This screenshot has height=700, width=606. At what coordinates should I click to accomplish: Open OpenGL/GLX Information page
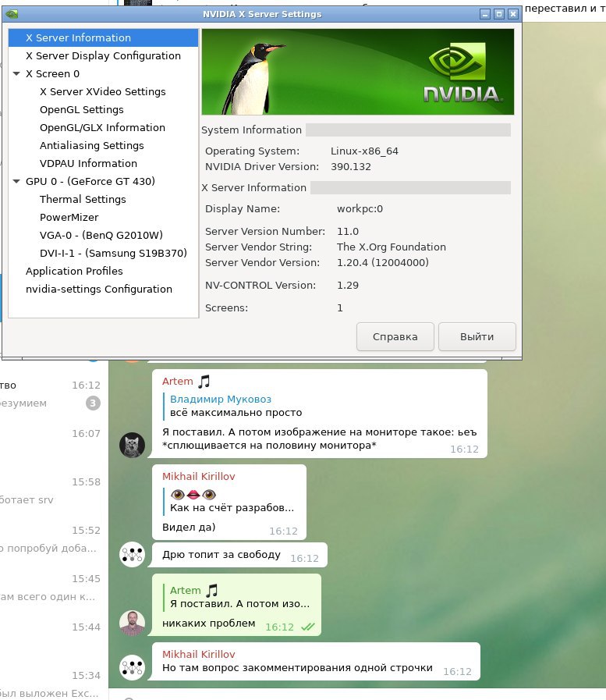102,128
